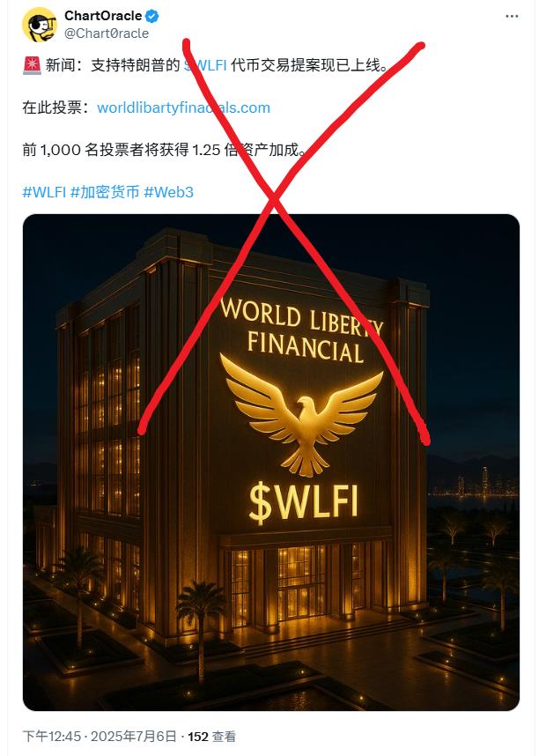Click the red siren emoji

(x=32, y=65)
